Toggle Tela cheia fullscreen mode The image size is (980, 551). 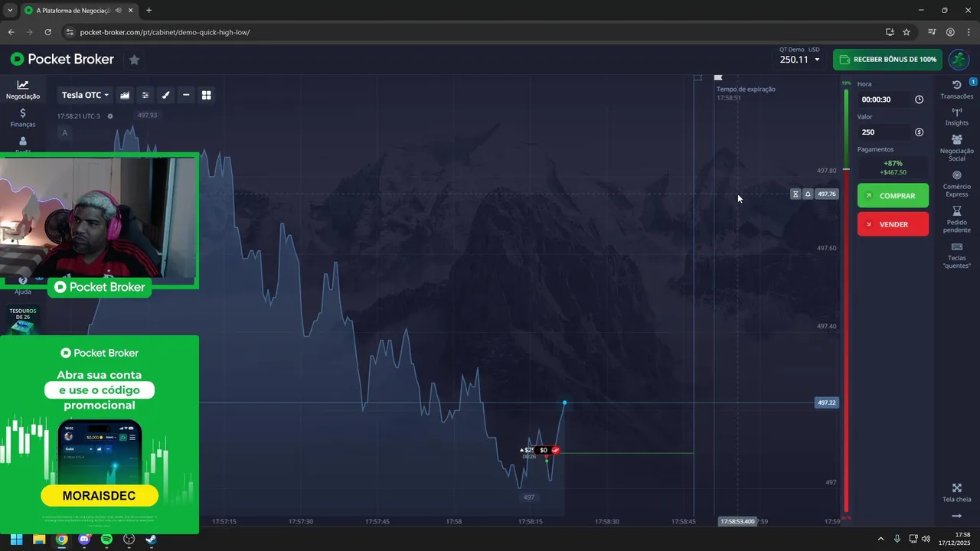pyautogui.click(x=957, y=493)
